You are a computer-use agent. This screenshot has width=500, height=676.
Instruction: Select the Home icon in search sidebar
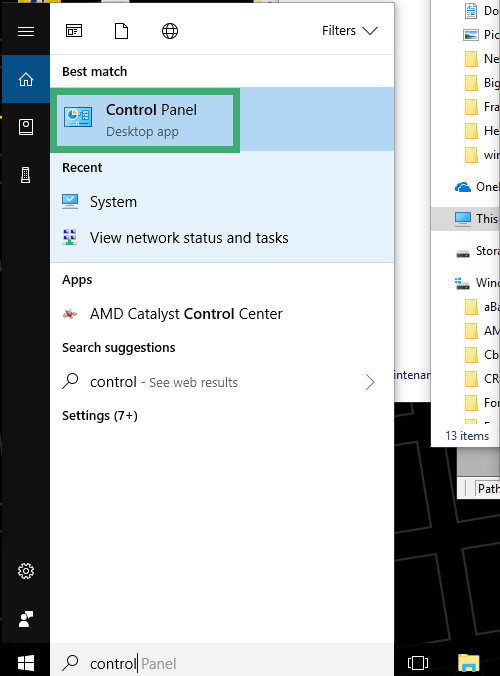point(26,79)
